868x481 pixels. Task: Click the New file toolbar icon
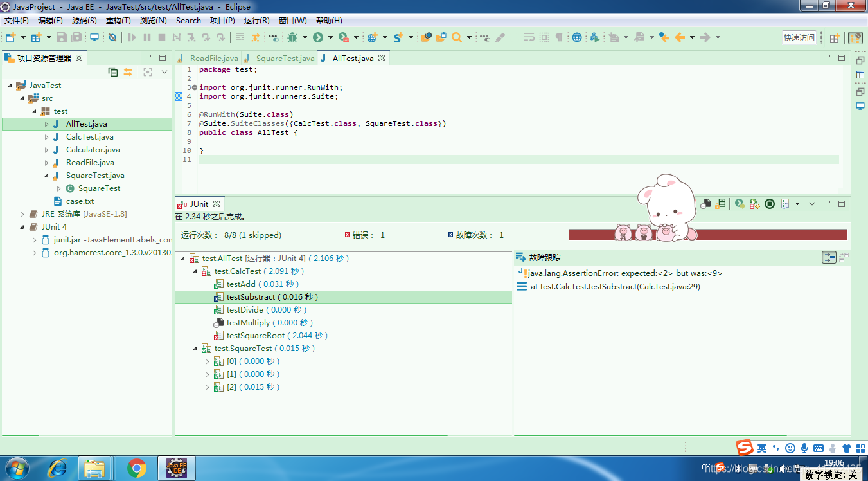coord(11,37)
